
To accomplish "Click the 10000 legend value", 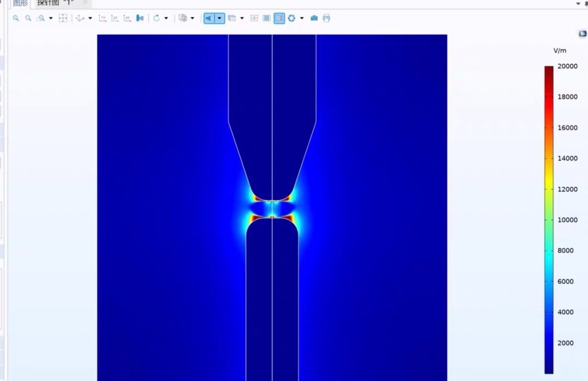I will [x=567, y=220].
